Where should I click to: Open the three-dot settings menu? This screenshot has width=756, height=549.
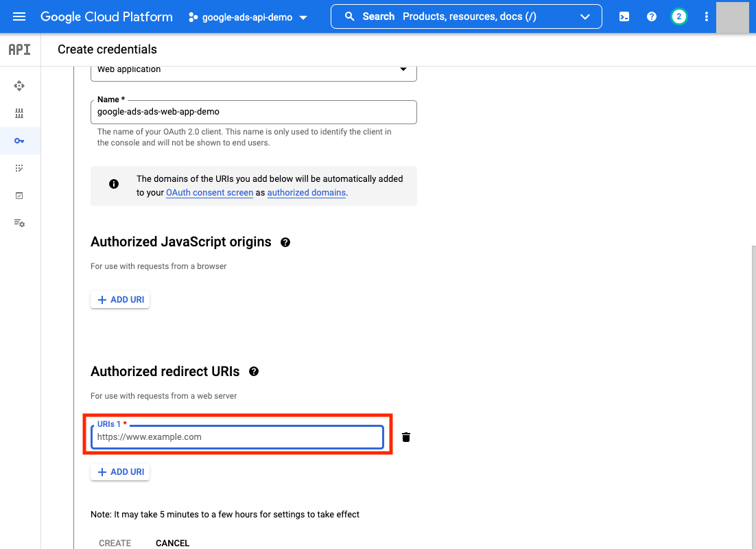point(707,17)
